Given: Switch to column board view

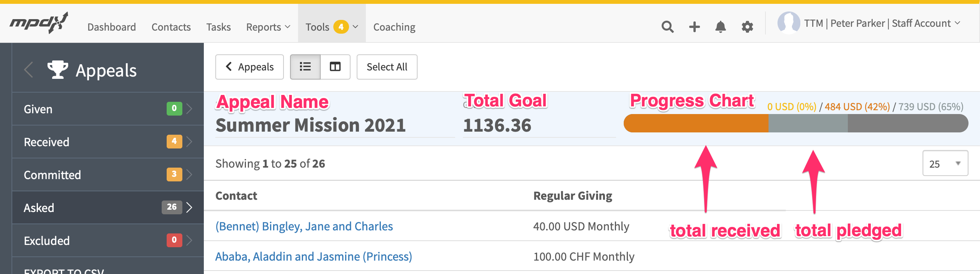Looking at the screenshot, I should pos(335,67).
